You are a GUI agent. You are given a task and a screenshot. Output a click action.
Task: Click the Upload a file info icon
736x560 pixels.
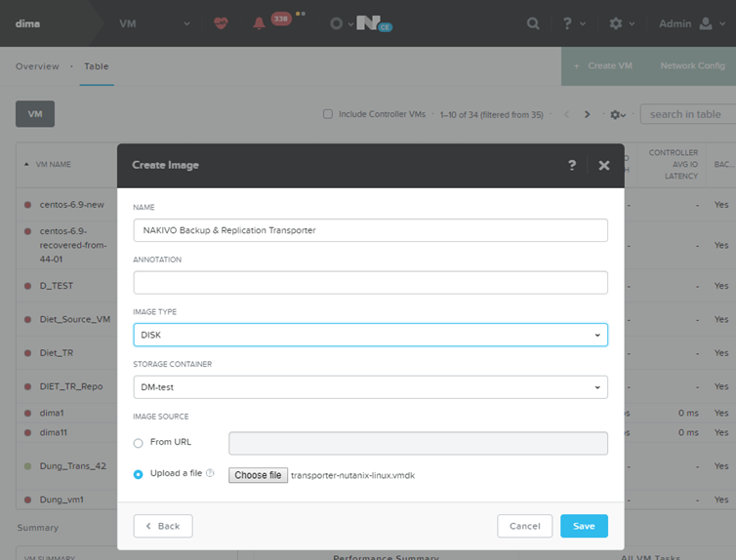[210, 474]
